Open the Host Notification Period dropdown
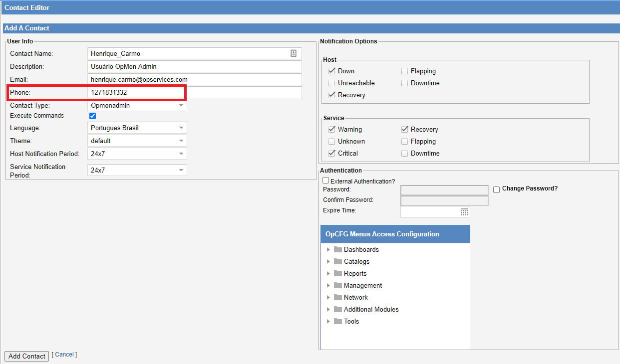Image resolution: width=620 pixels, height=364 pixels. pos(137,154)
